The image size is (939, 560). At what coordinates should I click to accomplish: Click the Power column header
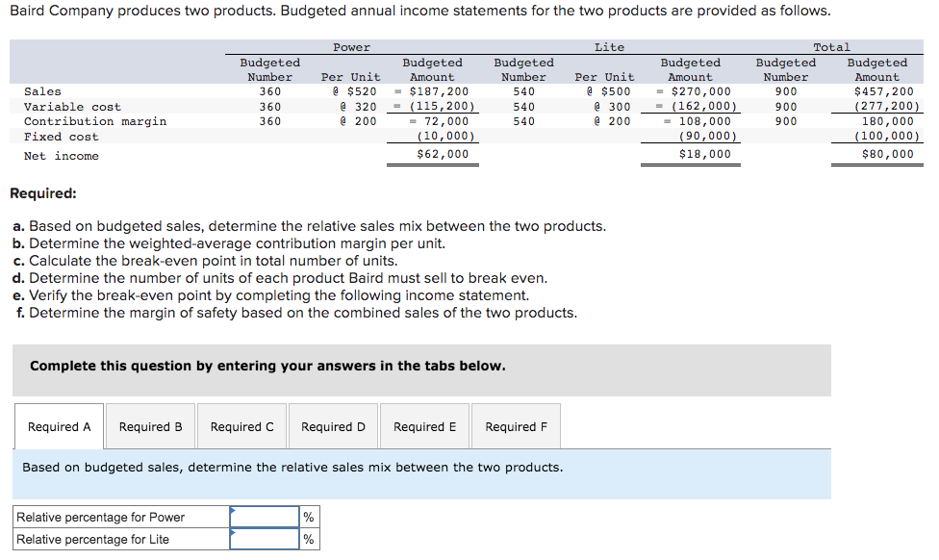coord(351,46)
